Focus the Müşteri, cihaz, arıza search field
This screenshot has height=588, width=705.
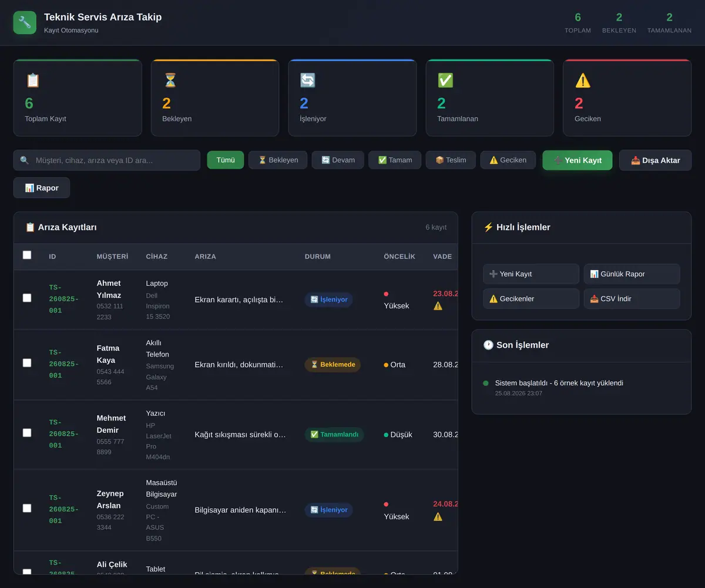pos(107,160)
